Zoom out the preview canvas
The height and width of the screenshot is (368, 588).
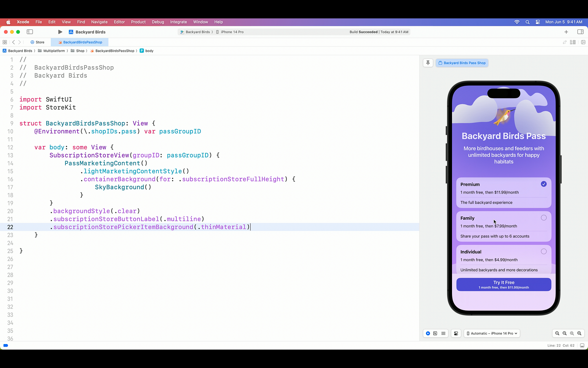(557, 333)
